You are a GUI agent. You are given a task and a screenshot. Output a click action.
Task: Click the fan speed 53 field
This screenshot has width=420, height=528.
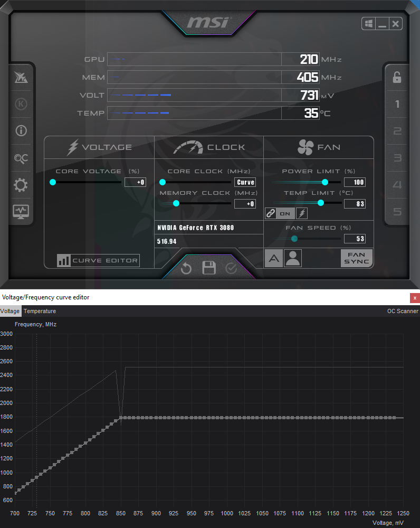click(x=355, y=239)
